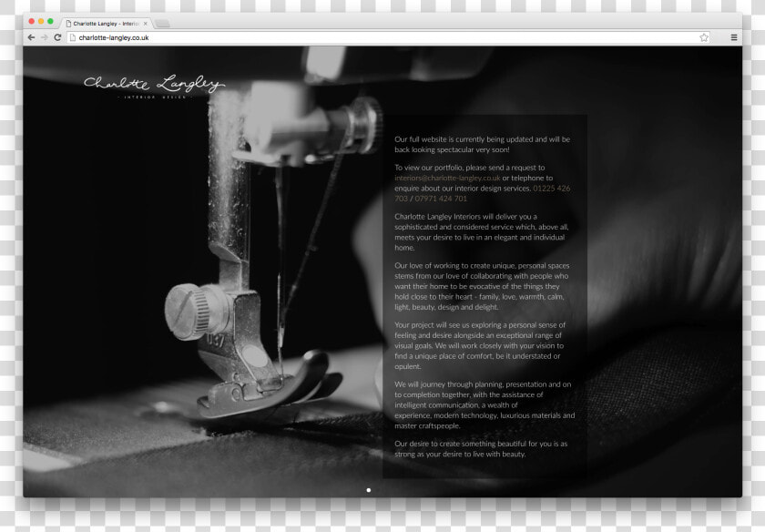Minimize the window with the yellow button
765x532 pixels.
tap(41, 22)
